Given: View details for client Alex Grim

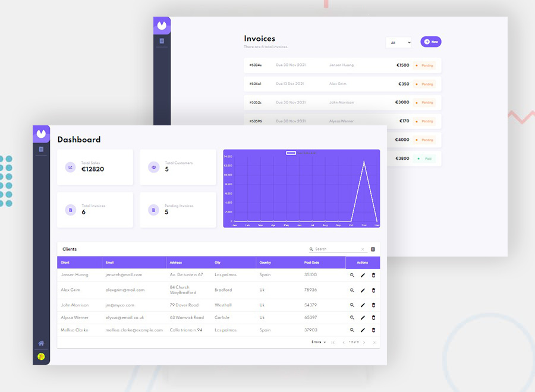Looking at the screenshot, I should pyautogui.click(x=352, y=290).
